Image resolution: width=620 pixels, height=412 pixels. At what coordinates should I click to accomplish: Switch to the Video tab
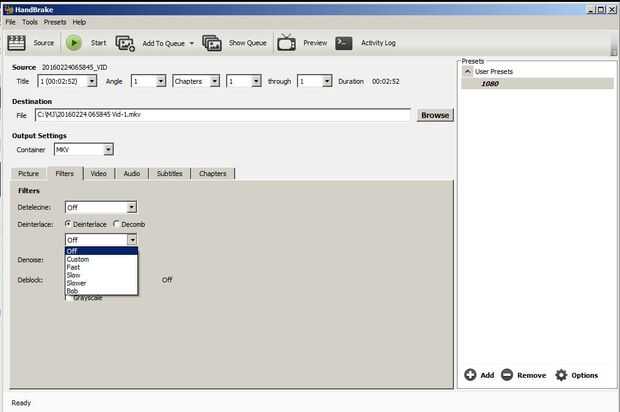pos(98,174)
